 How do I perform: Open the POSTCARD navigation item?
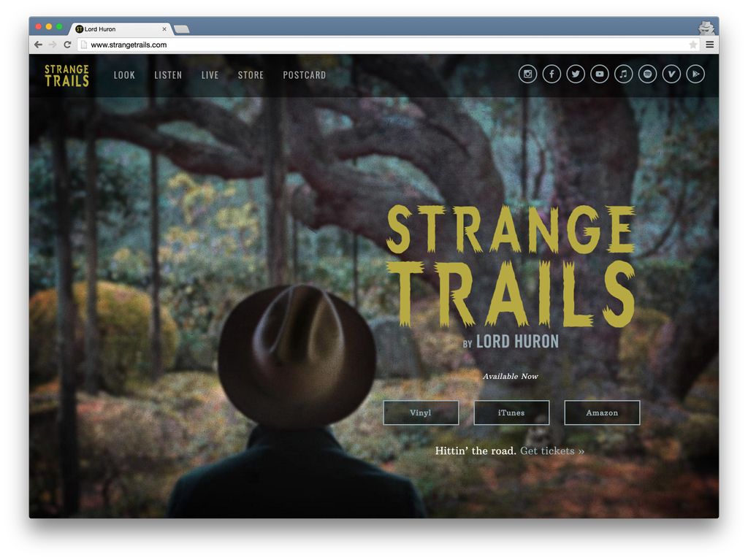point(305,75)
